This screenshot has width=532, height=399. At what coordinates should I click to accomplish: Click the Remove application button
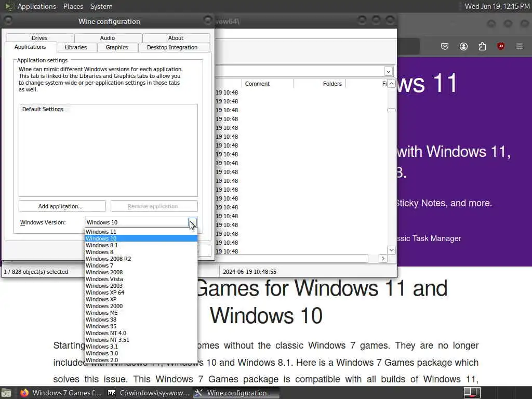[154, 206]
